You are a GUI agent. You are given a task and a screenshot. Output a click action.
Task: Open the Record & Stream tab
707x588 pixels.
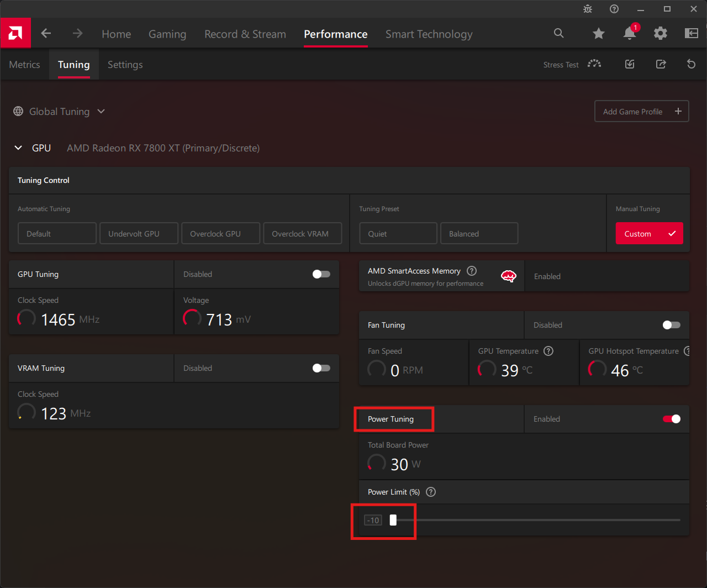[x=245, y=34]
